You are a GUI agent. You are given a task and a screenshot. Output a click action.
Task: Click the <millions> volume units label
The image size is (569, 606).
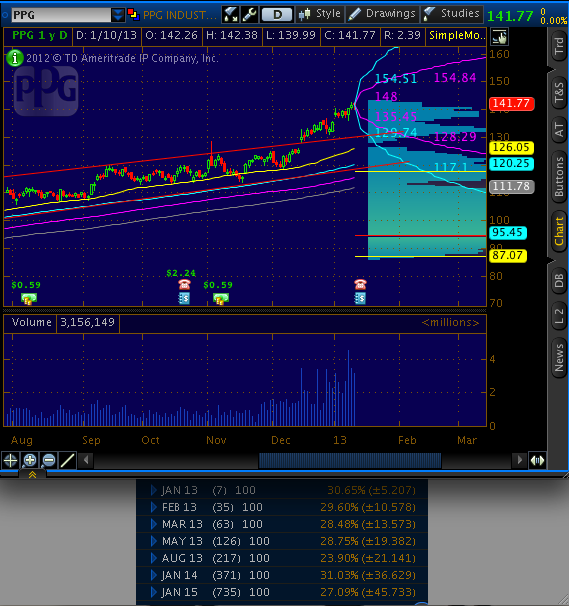[450, 322]
